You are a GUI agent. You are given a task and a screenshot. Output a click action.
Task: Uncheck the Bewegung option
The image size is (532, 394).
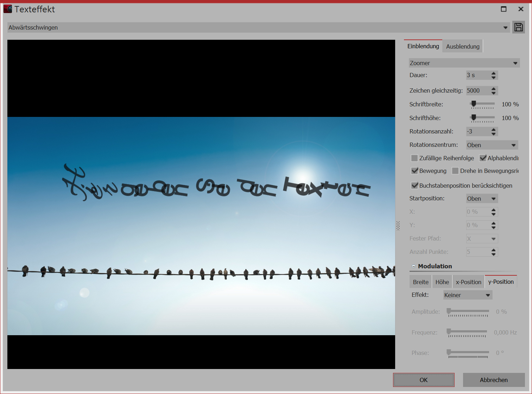point(414,170)
